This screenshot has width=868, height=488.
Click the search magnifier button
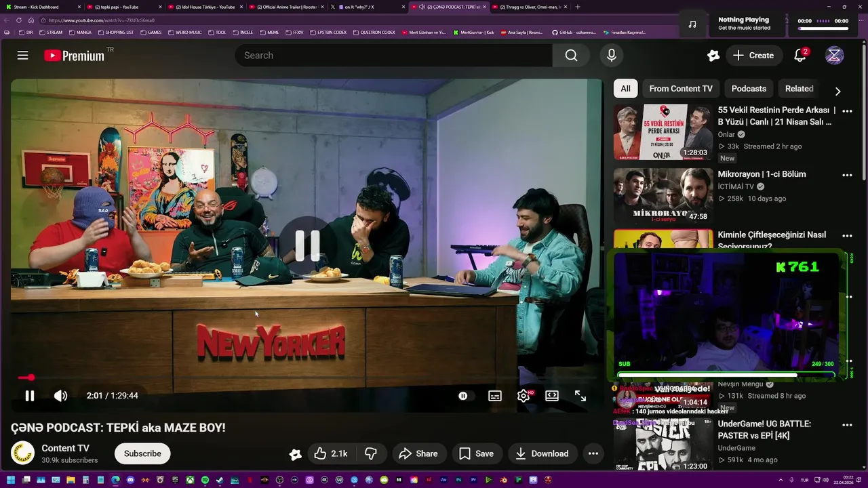click(x=571, y=56)
